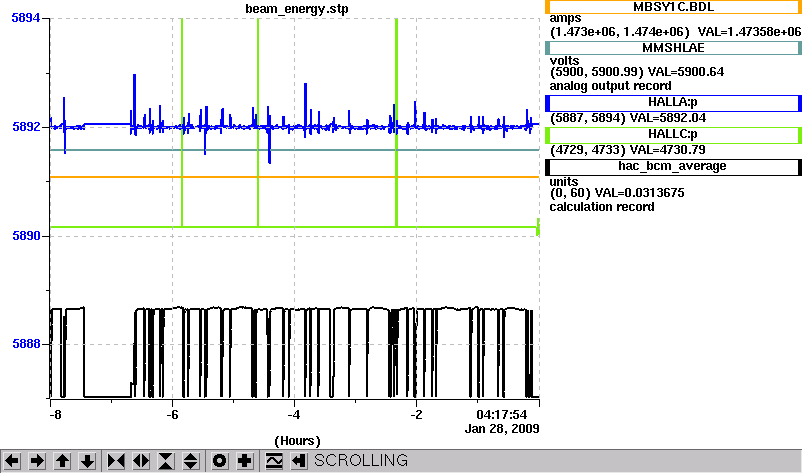Screen dimensions: 802x473
Task: Click the 04:17:54 timestamp label
Action: (x=501, y=414)
